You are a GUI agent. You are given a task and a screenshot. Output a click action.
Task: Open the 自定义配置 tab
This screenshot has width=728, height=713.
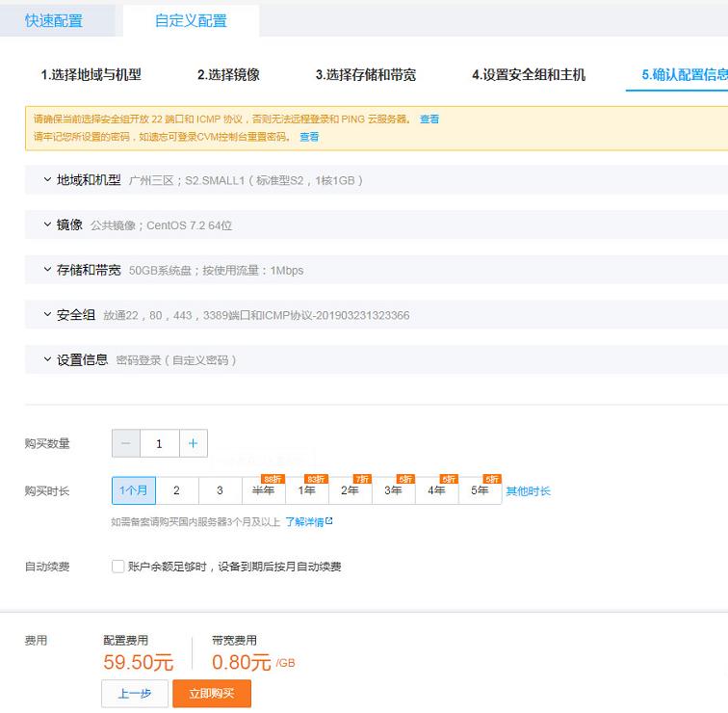(191, 20)
